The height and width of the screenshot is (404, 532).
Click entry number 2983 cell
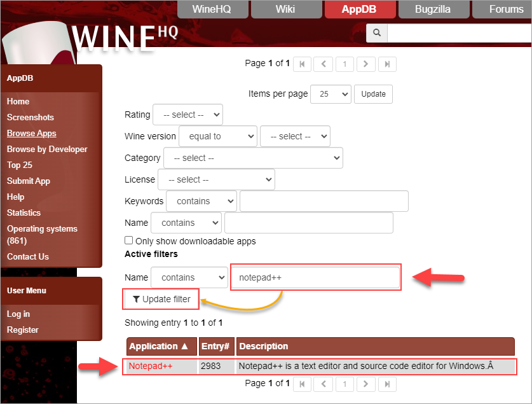coord(217,366)
